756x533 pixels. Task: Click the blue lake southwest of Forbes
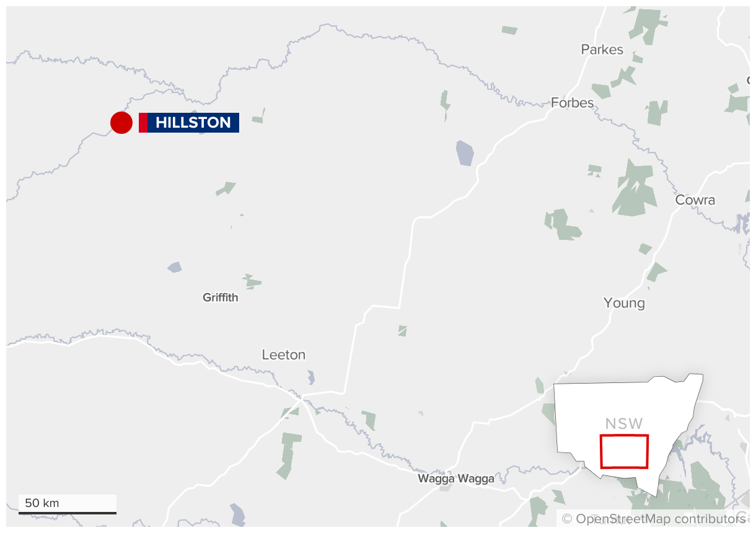click(x=465, y=153)
